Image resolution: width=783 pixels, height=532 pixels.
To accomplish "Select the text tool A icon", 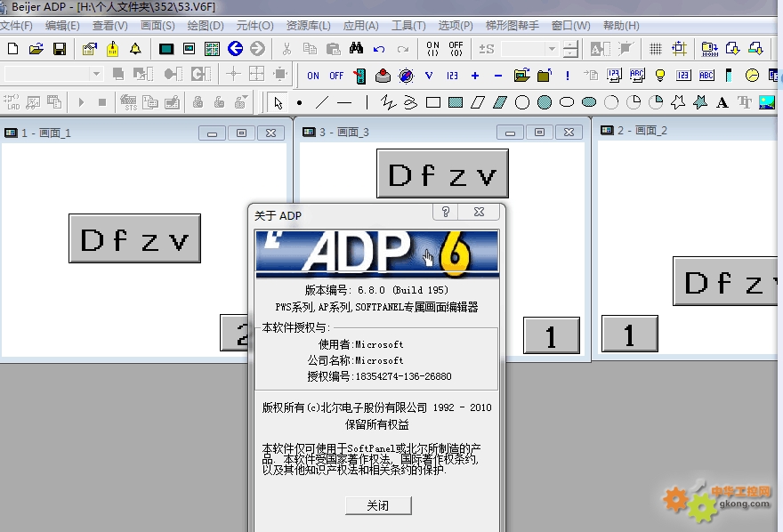I will (722, 102).
